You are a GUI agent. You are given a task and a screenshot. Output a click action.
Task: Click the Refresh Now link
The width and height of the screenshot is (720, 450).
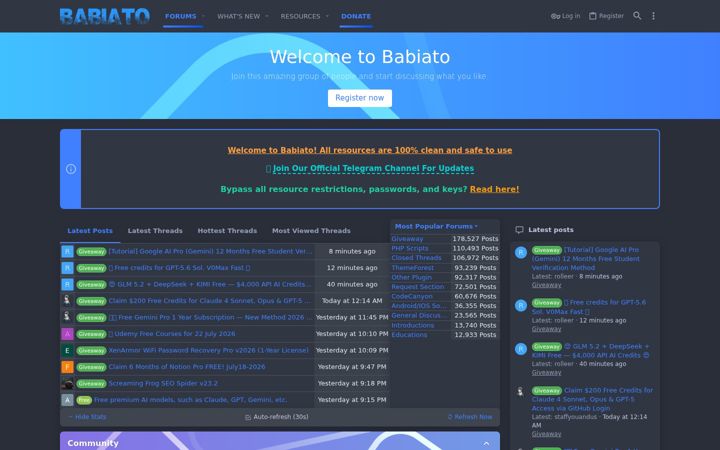tap(470, 417)
